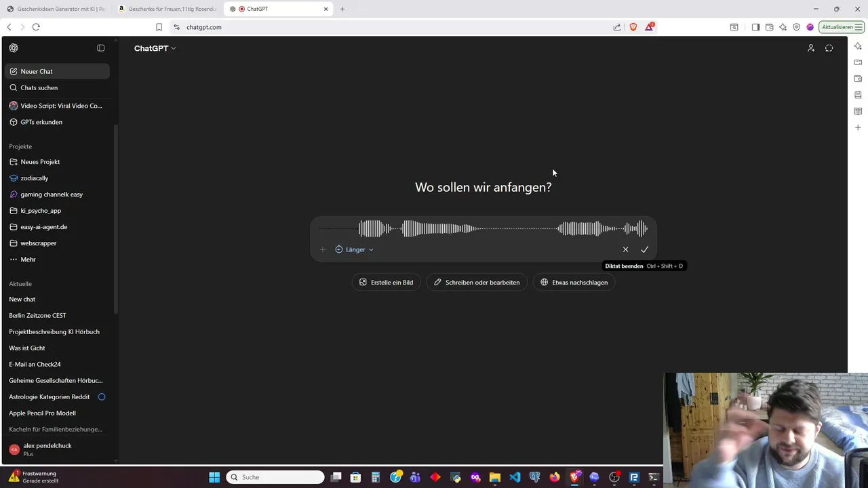The image size is (868, 488).
Task: Start a Neuer Chat
Action: (57, 71)
